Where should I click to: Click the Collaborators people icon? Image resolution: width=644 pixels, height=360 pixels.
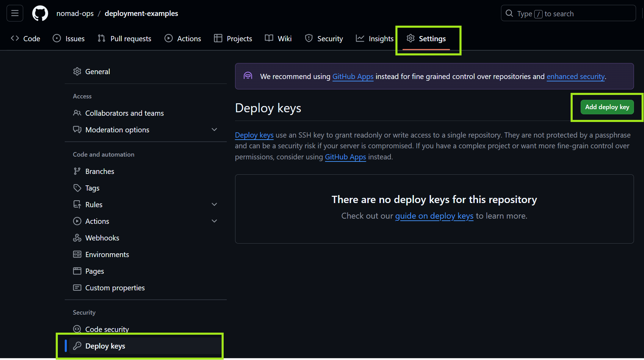tap(77, 113)
